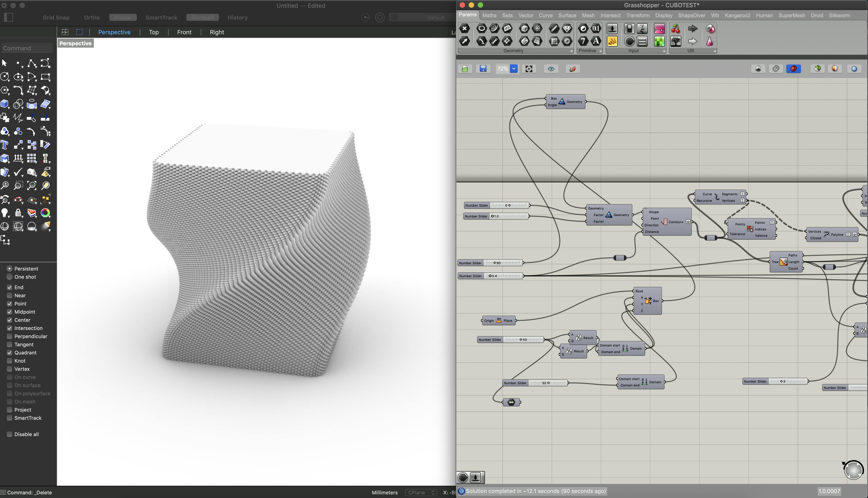Select the Gradient component in the Input panel

[x=659, y=29]
